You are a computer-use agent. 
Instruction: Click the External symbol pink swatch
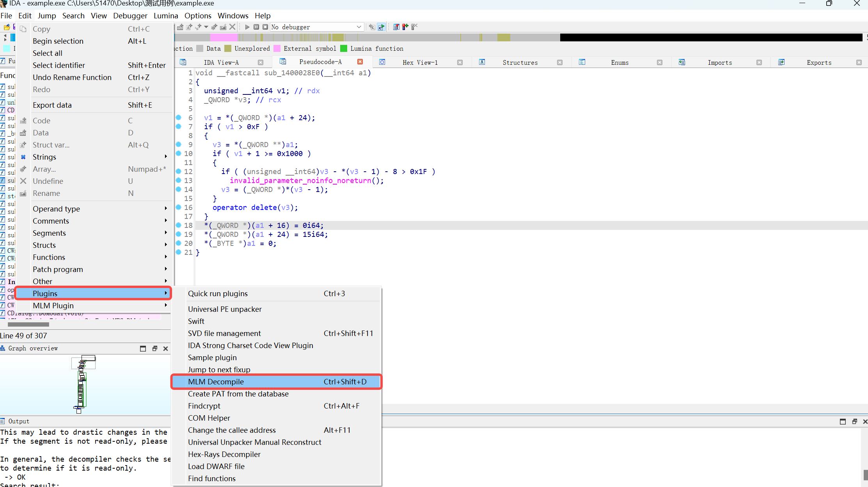[x=277, y=48]
